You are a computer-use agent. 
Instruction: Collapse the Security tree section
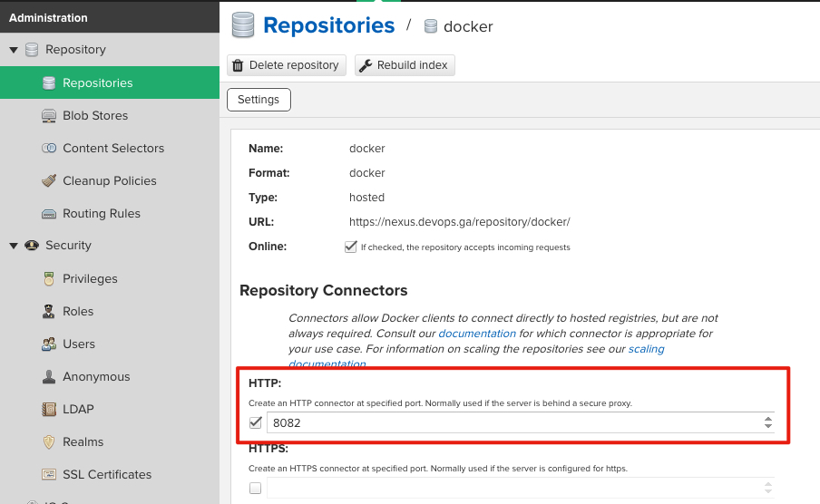click(x=14, y=246)
